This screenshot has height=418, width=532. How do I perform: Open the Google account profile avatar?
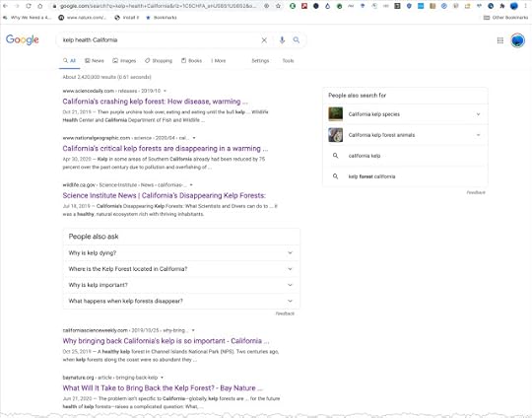point(518,40)
